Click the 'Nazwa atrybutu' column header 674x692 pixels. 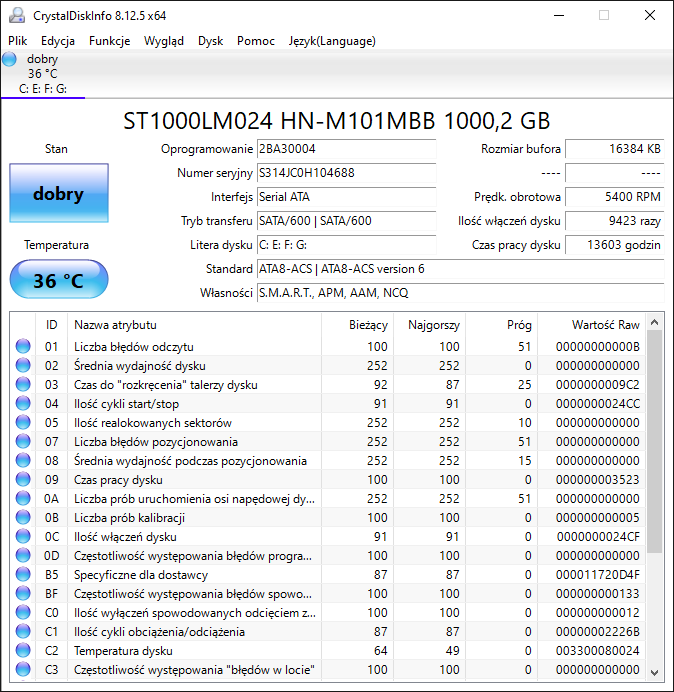194,325
